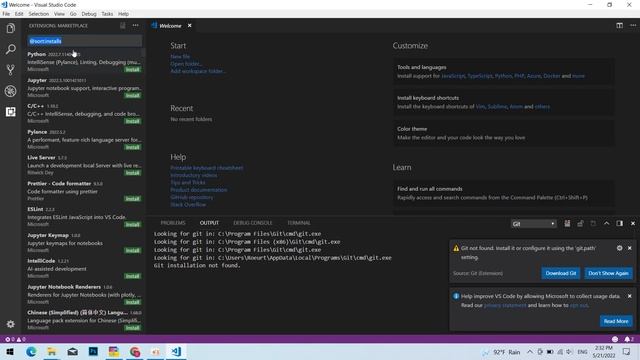Split the editor using top-right icon
This screenshot has height=360, width=640.
pos(620,25)
